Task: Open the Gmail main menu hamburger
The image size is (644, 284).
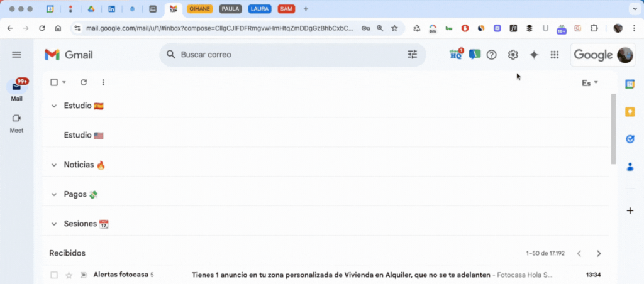Action: 16,55
